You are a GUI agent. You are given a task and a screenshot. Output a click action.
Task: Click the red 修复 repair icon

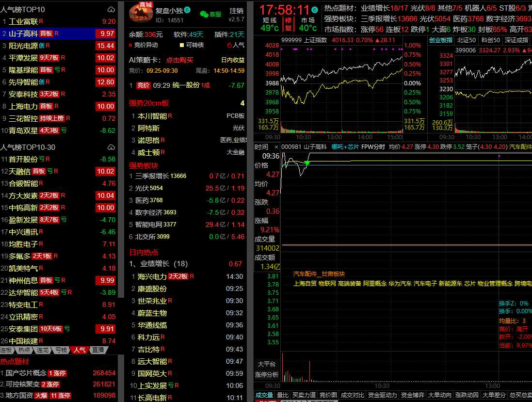289,24
